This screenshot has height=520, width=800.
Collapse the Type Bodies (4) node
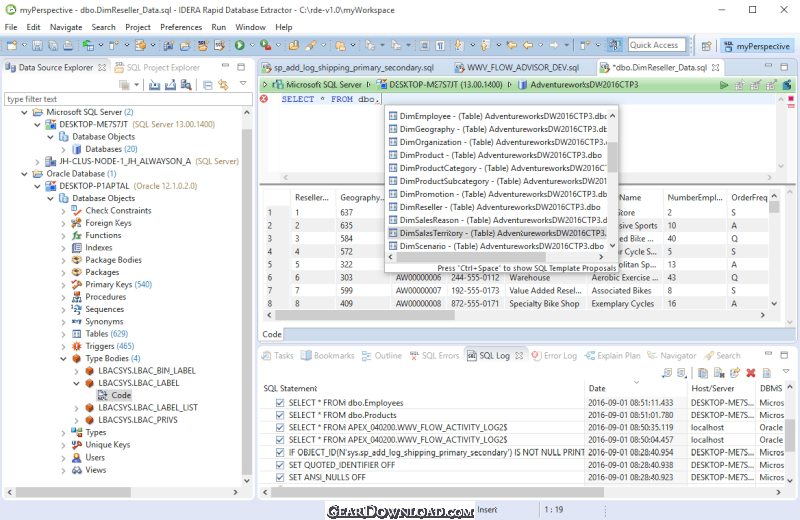[x=63, y=359]
